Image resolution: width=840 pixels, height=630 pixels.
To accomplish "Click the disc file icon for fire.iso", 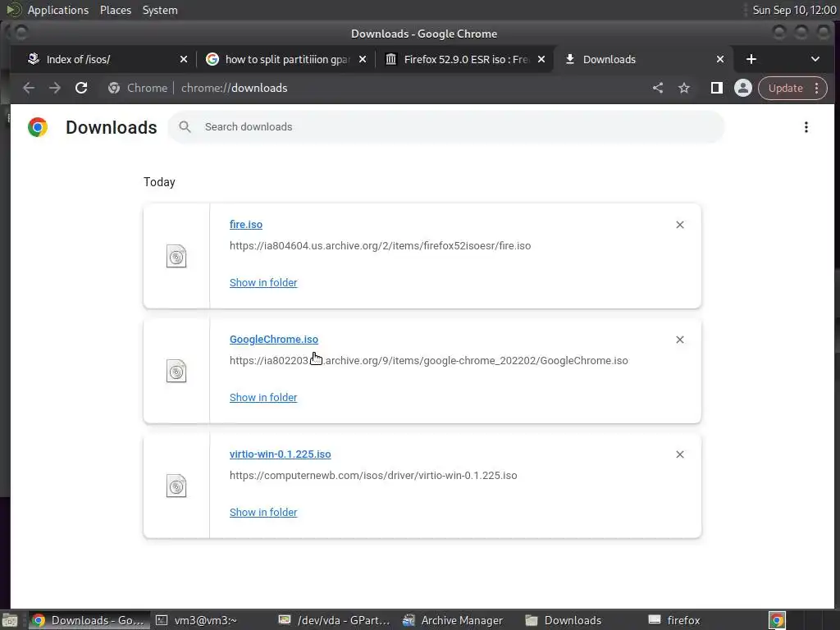I will pos(176,257).
